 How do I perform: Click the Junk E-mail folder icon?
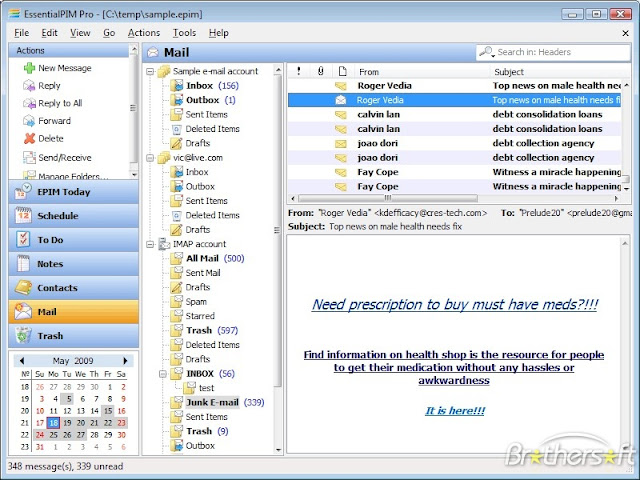coord(177,402)
